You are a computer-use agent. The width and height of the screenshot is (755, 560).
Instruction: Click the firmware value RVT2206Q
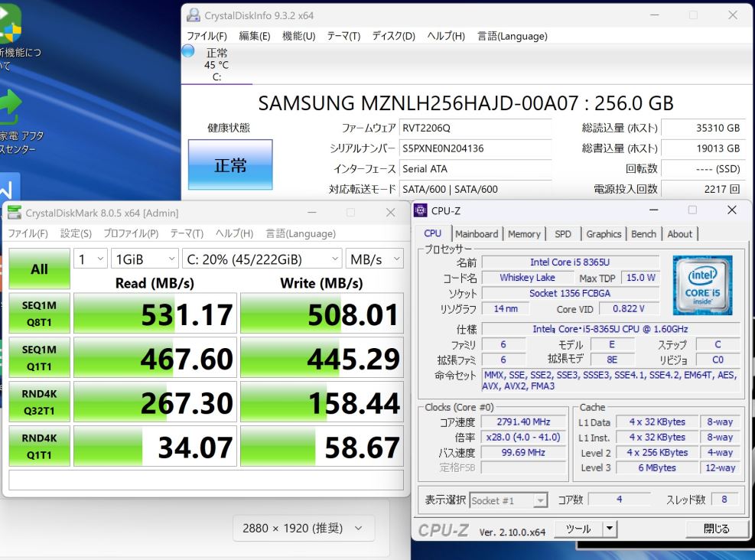(x=475, y=128)
